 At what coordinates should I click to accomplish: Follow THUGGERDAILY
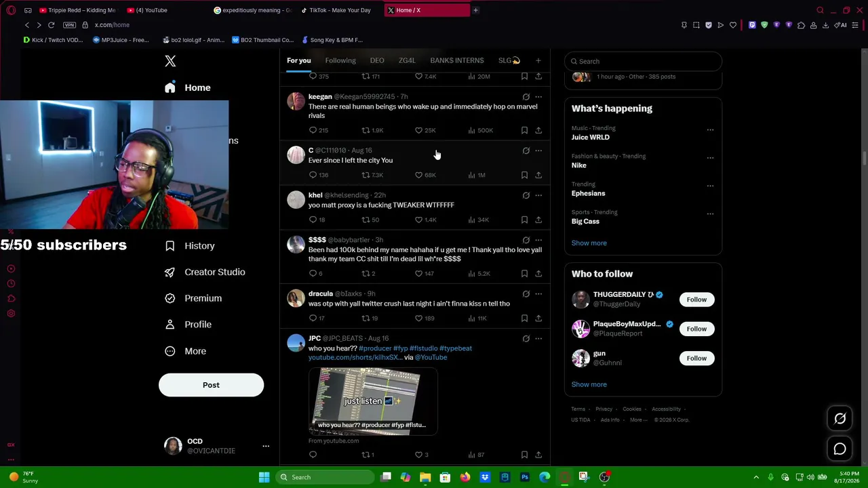click(696, 300)
